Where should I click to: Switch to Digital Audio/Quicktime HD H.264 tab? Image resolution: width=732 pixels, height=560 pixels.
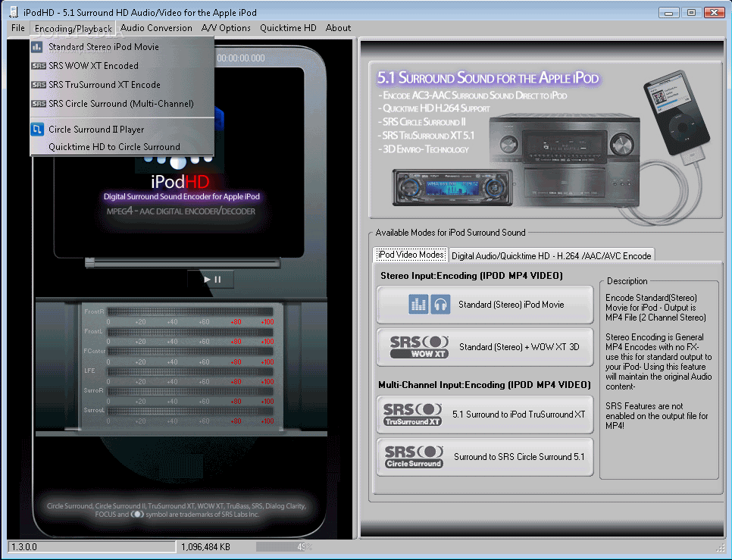tap(552, 255)
